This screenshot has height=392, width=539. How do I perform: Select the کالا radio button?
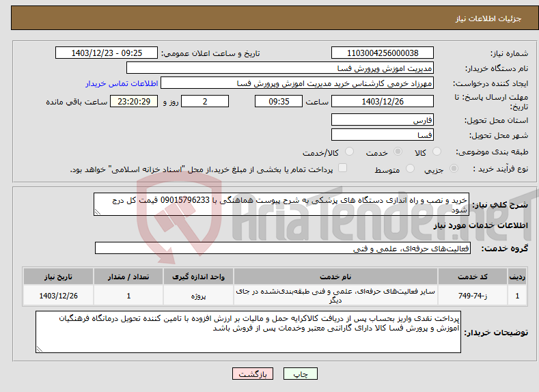point(437,152)
